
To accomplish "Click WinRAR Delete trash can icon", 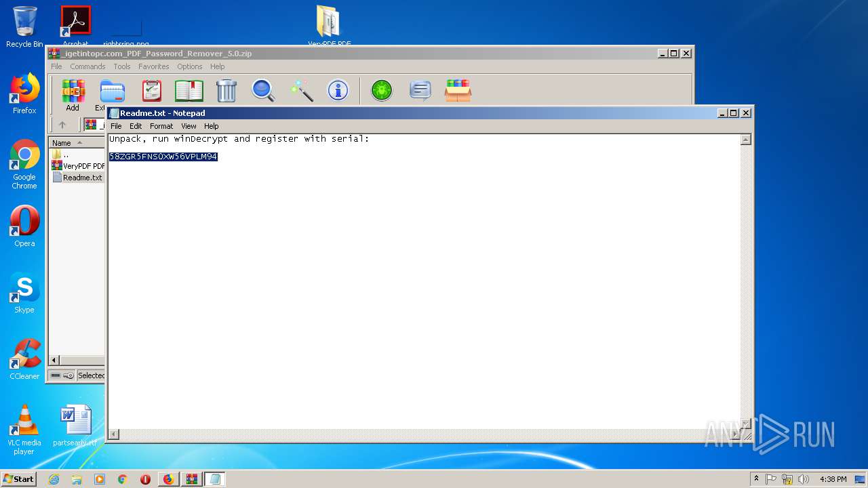I will pos(226,90).
